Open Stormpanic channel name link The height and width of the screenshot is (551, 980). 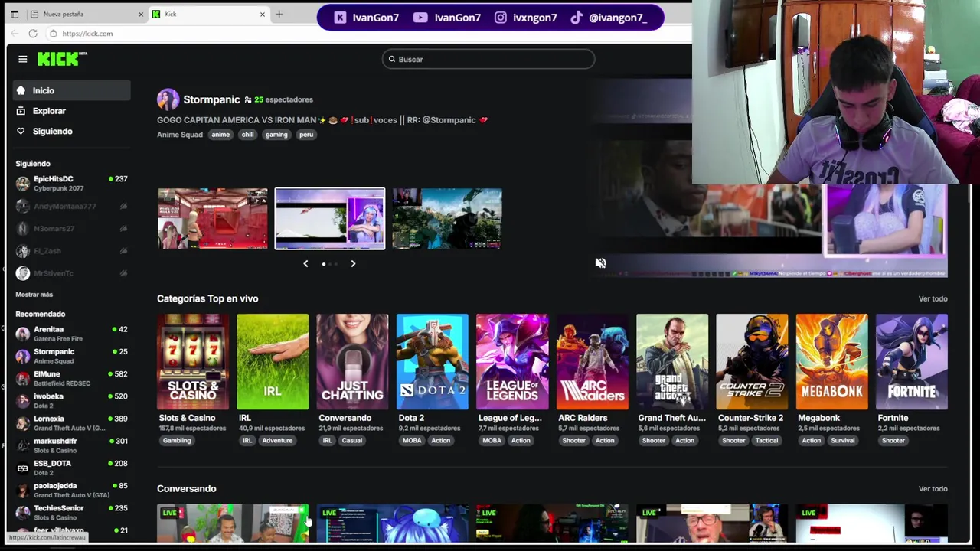(211, 99)
